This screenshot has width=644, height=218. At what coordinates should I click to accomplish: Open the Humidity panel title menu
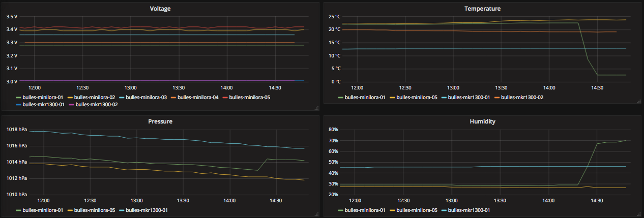coord(482,121)
